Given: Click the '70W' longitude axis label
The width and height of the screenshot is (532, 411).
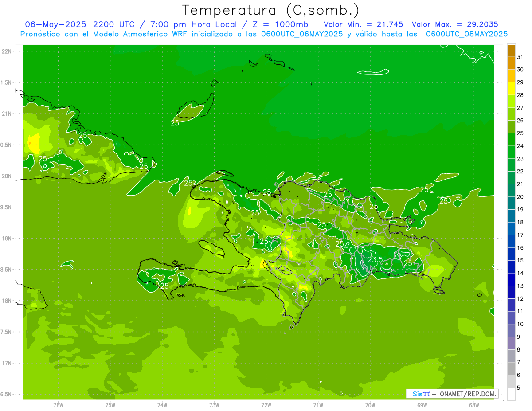Looking at the screenshot, I should point(370,405).
